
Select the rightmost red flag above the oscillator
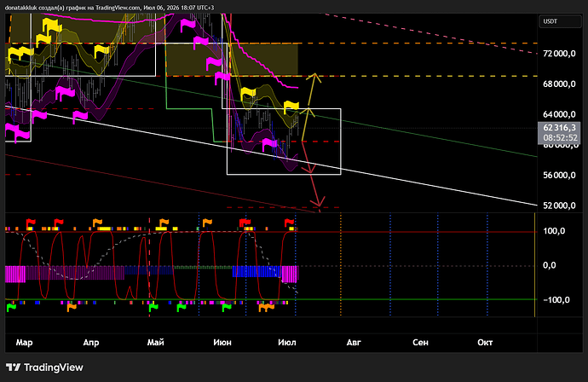(x=289, y=223)
